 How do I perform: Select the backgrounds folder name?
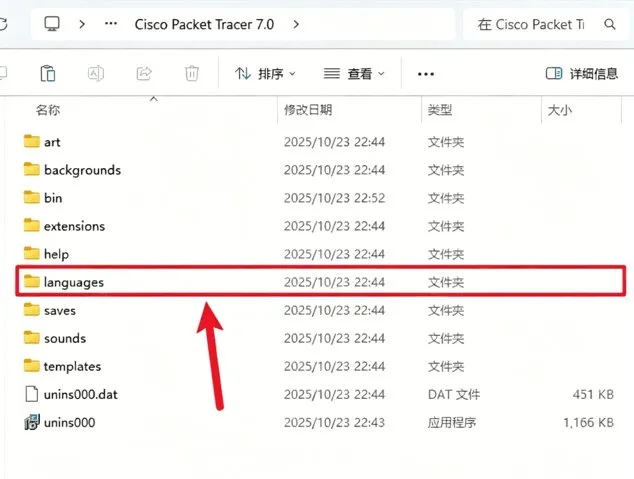[82, 170]
